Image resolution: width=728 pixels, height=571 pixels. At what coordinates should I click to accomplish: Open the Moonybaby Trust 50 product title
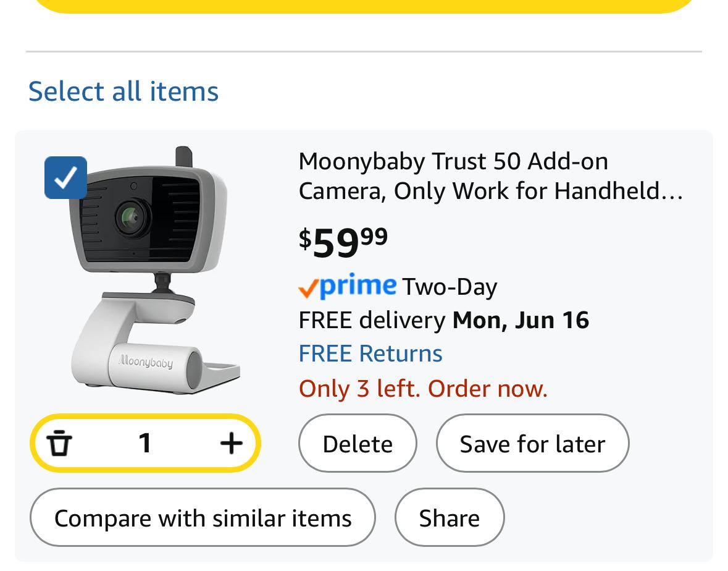pos(491,176)
